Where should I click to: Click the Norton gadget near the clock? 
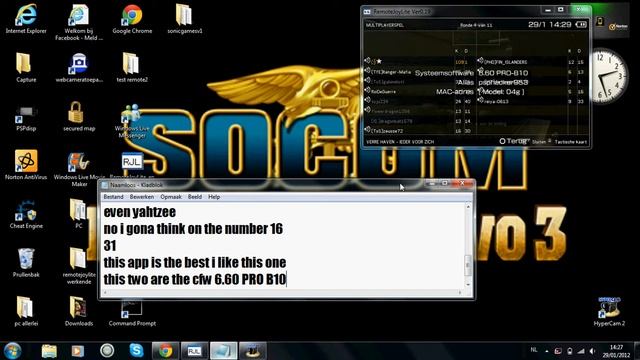(x=618, y=26)
